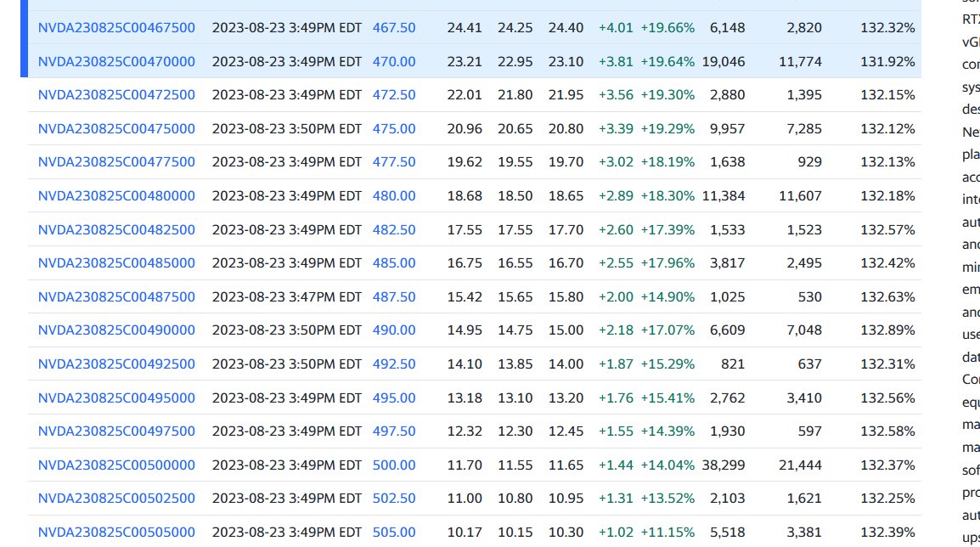980x547 pixels.
Task: Open contract NVDA230825C00497500
Action: click(116, 431)
